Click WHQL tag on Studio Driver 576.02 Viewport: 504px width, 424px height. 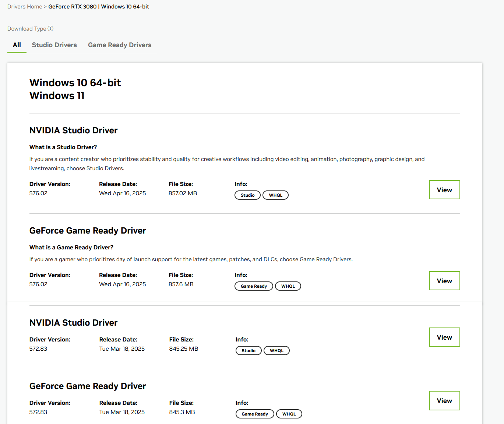pyautogui.click(x=275, y=195)
